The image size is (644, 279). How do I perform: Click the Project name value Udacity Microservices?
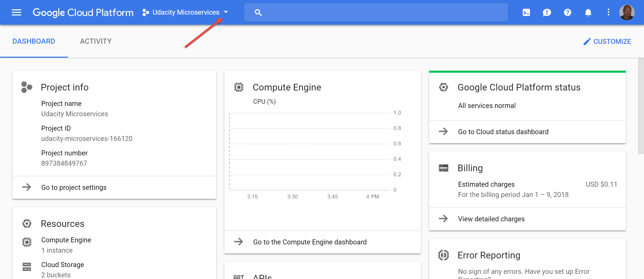[74, 114]
